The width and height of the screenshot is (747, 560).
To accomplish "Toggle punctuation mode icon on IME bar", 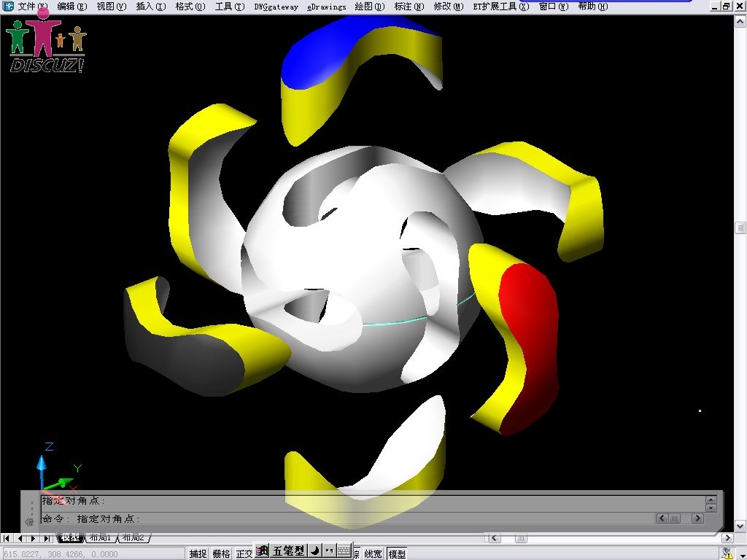I will tap(329, 551).
